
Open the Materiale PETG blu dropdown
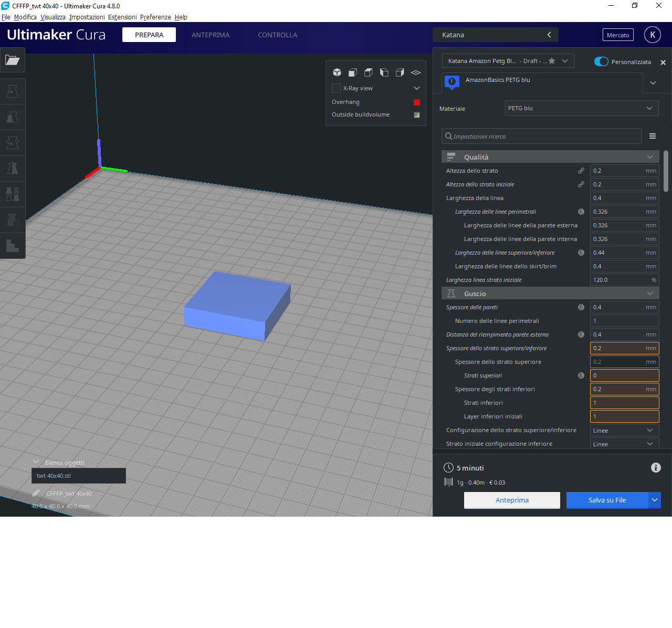pyautogui.click(x=582, y=108)
